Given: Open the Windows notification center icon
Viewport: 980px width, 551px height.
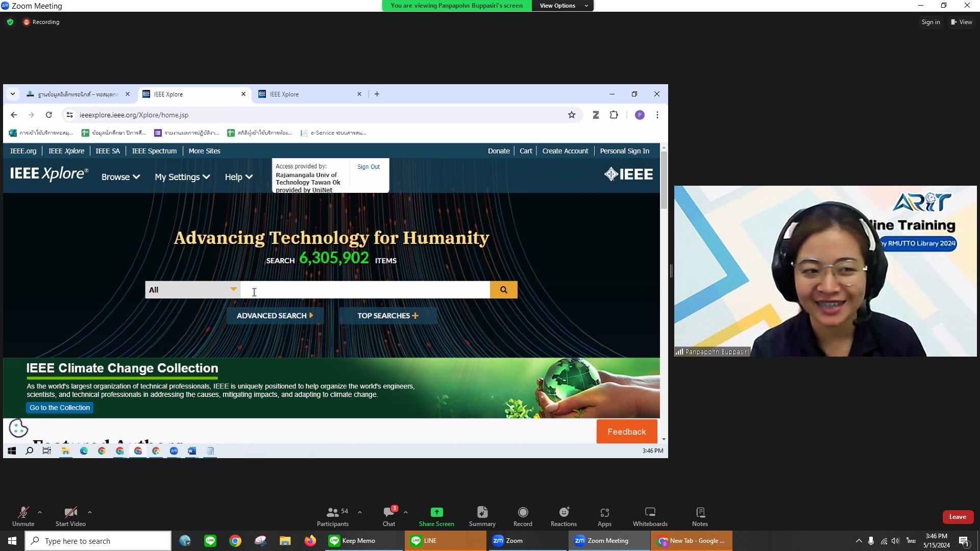Looking at the screenshot, I should (964, 541).
